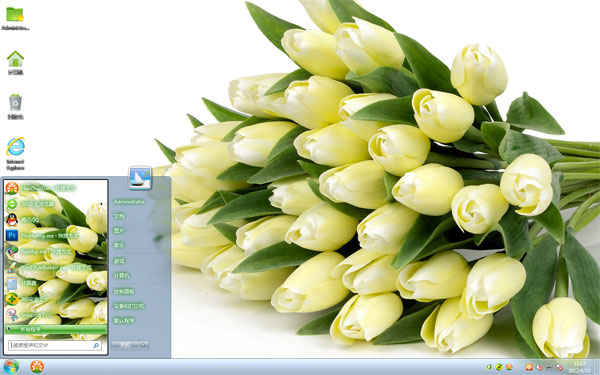The height and width of the screenshot is (375, 600).
Task: Click the volume tray icon with red mark
Action: pyautogui.click(x=559, y=367)
